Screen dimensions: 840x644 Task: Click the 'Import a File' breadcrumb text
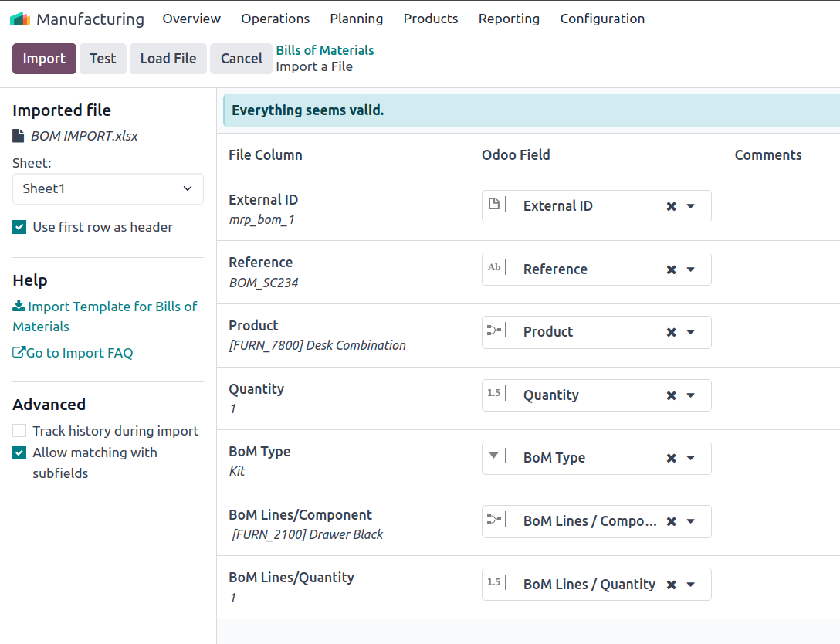pyautogui.click(x=314, y=67)
